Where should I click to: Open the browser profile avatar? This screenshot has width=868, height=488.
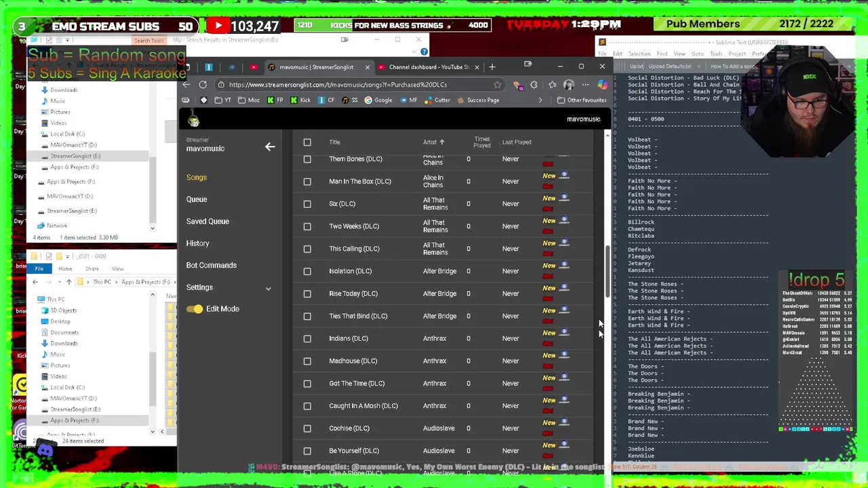pos(568,85)
